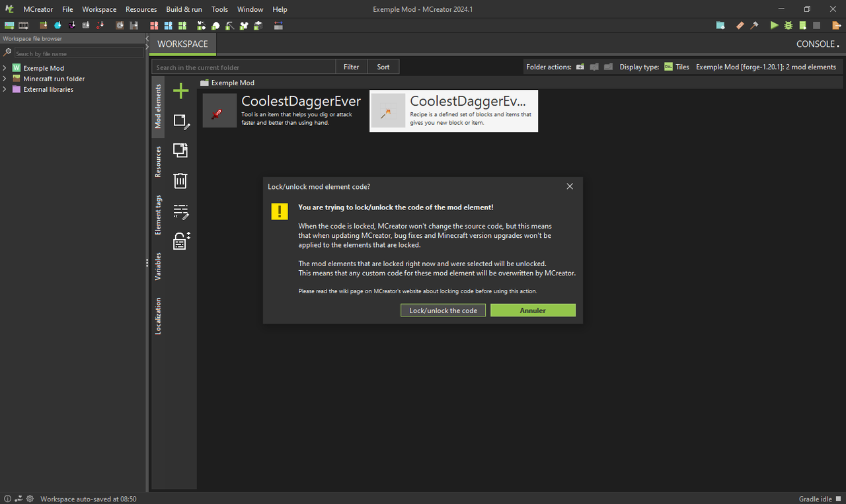
Task: Click the duplicate mod element icon
Action: pyautogui.click(x=180, y=150)
